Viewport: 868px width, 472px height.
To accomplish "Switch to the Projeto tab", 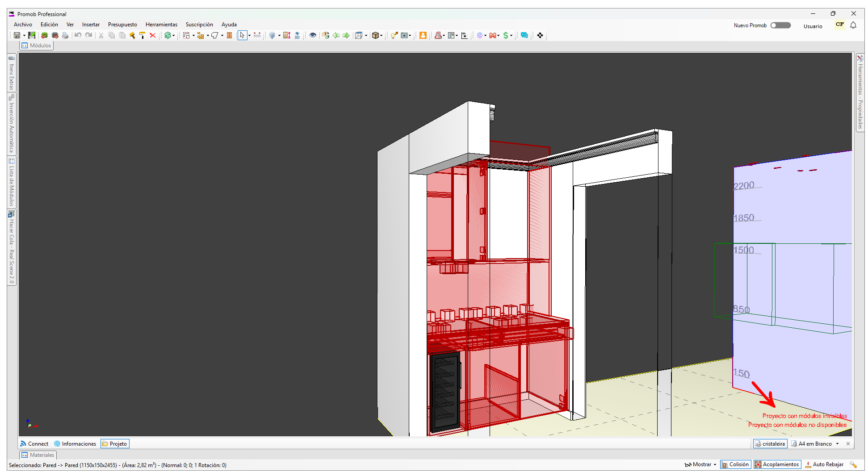I will [115, 443].
